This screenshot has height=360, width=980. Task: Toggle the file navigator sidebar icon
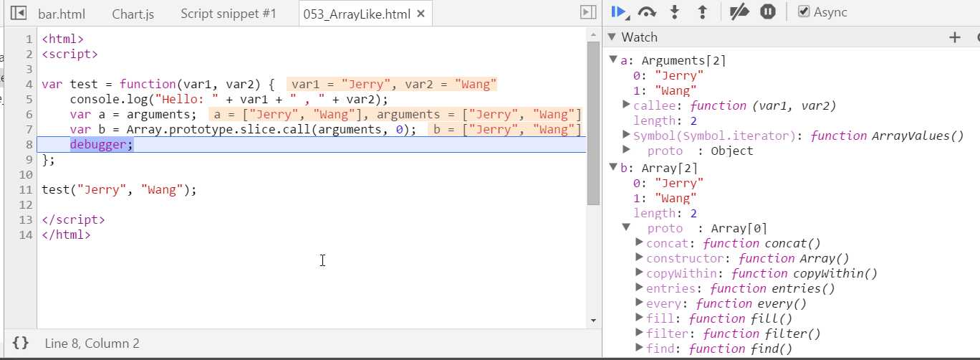point(19,13)
